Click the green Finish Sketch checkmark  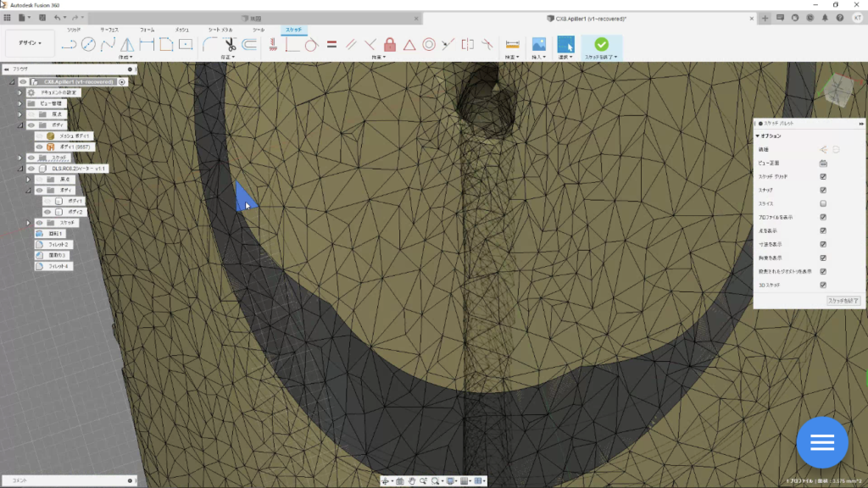point(601,44)
